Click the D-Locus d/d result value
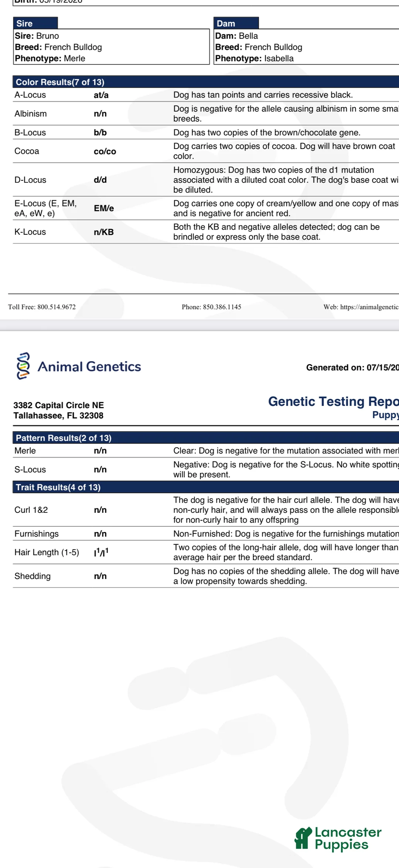The height and width of the screenshot is (868, 399). click(x=100, y=180)
